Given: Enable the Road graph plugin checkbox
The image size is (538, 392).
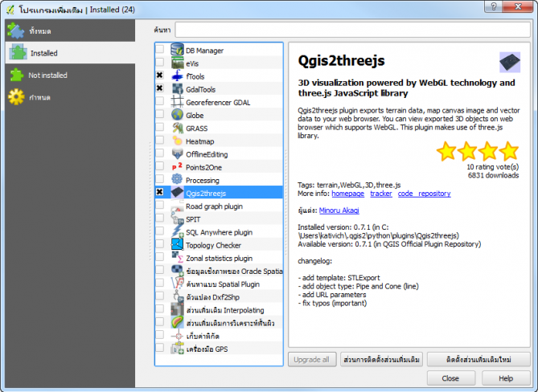Looking at the screenshot, I should [160, 205].
